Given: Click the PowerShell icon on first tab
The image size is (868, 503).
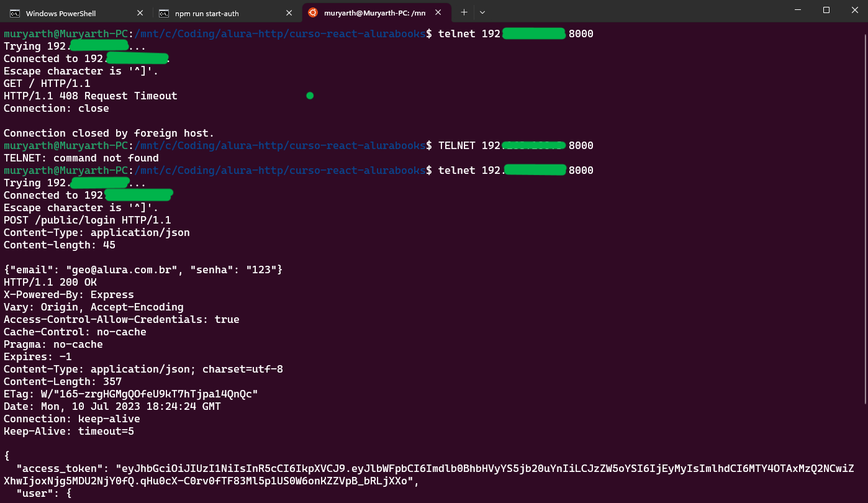Looking at the screenshot, I should 14,13.
